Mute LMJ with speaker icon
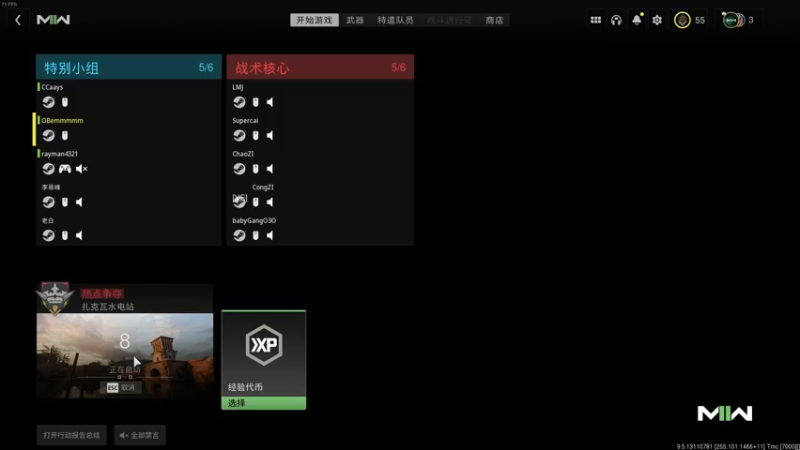This screenshot has width=800, height=450. tap(270, 102)
